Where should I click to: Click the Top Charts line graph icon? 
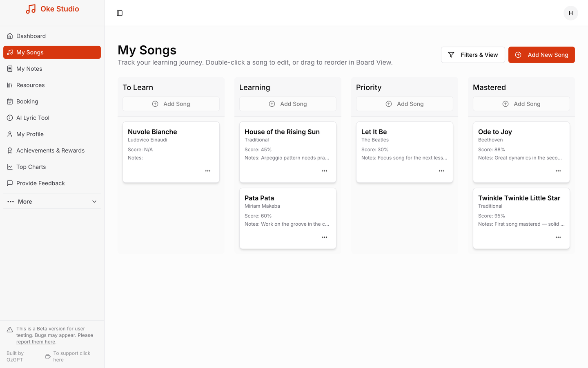pos(10,167)
